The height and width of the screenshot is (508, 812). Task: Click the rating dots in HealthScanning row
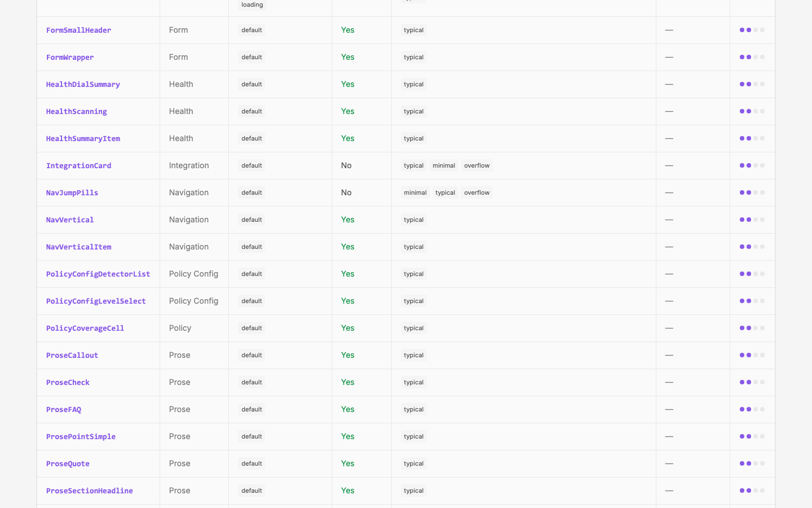tap(752, 111)
